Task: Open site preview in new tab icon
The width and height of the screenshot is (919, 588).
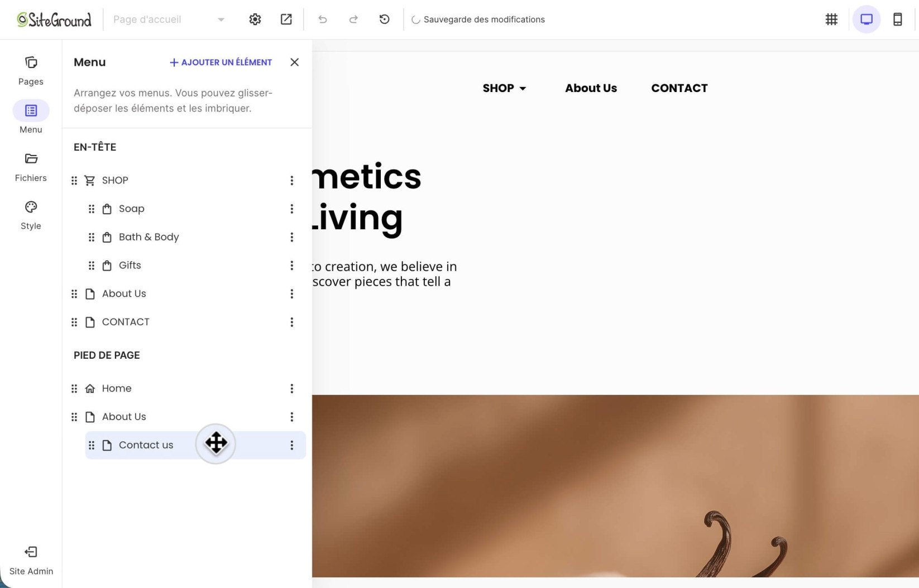Action: tap(286, 20)
